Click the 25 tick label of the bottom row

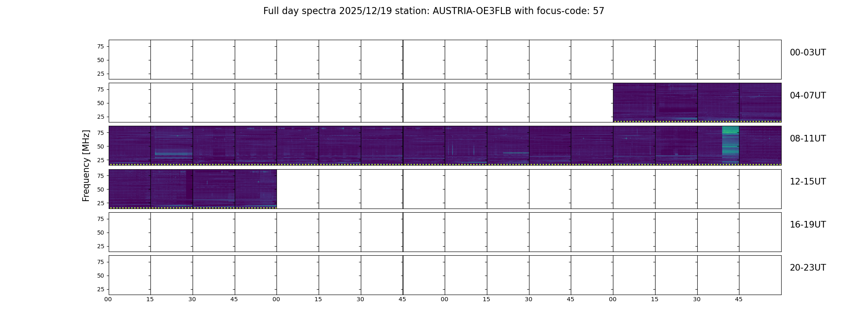tap(100, 289)
